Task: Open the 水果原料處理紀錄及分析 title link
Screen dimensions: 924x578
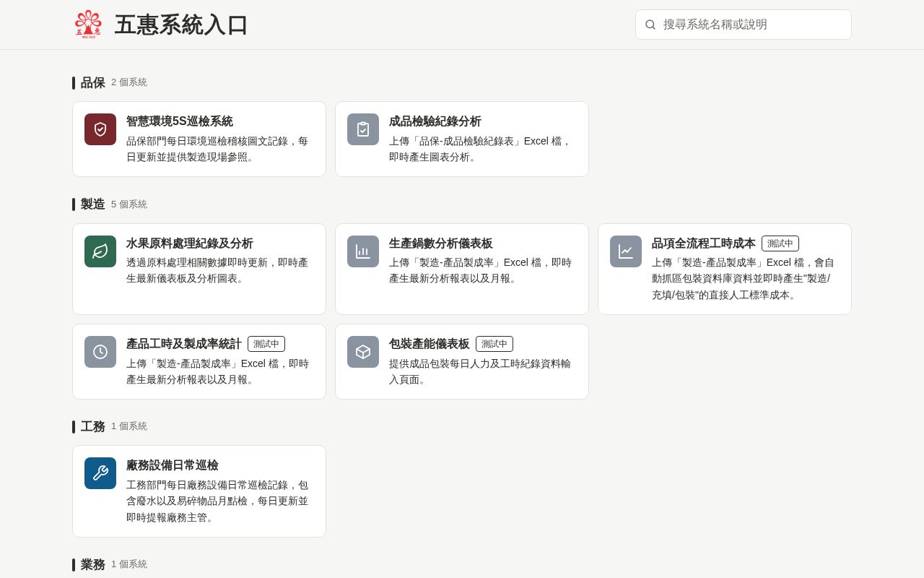Action: tap(190, 243)
